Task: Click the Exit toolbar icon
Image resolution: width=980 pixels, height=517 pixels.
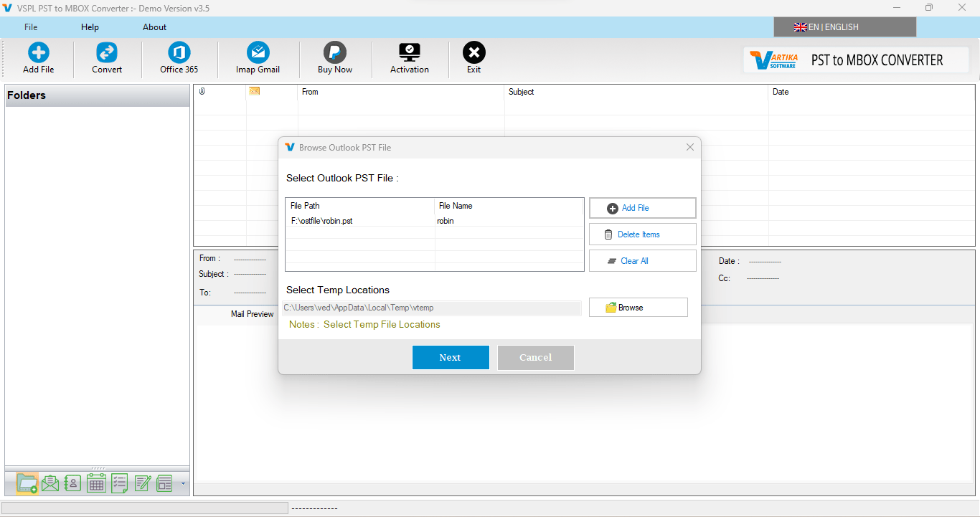Action: [473, 58]
